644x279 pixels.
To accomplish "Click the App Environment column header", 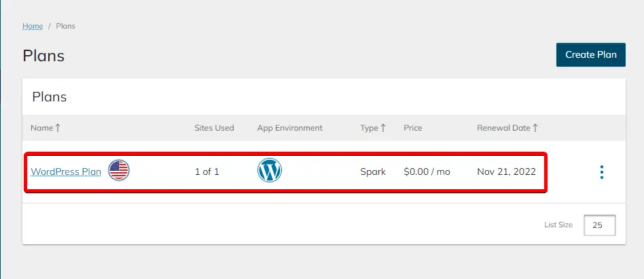I will (x=289, y=128).
